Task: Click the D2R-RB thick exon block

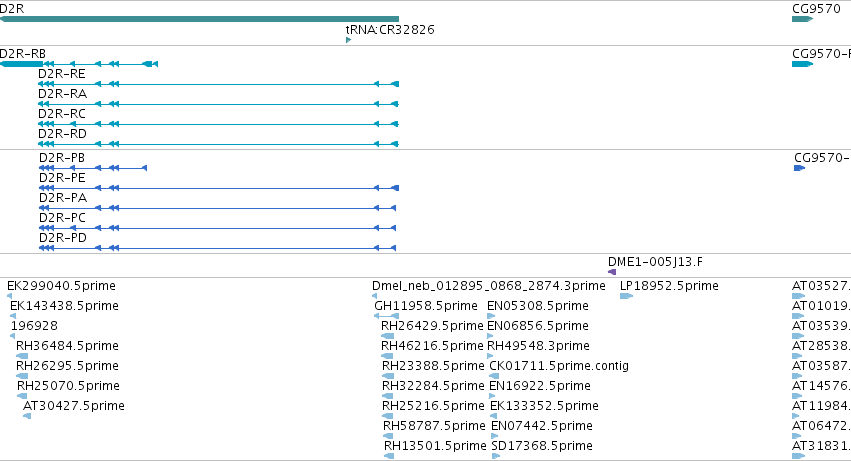Action: click(x=21, y=64)
